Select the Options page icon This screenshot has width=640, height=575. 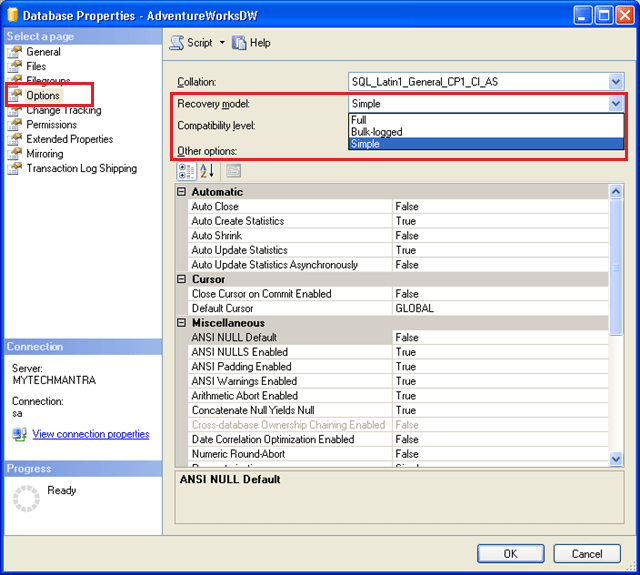pos(15,95)
